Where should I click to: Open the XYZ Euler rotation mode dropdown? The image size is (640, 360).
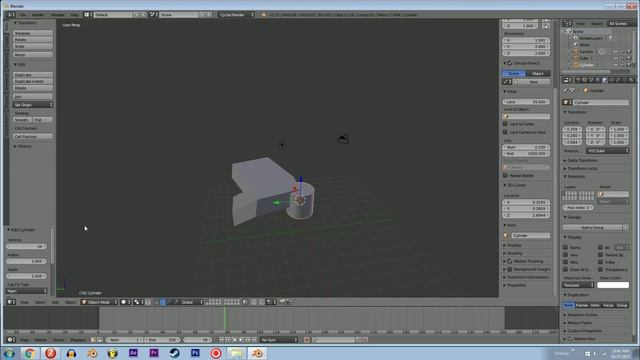pos(607,151)
